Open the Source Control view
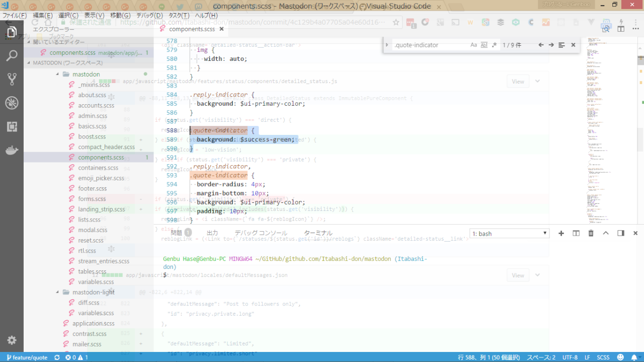644x362 pixels. tap(12, 79)
